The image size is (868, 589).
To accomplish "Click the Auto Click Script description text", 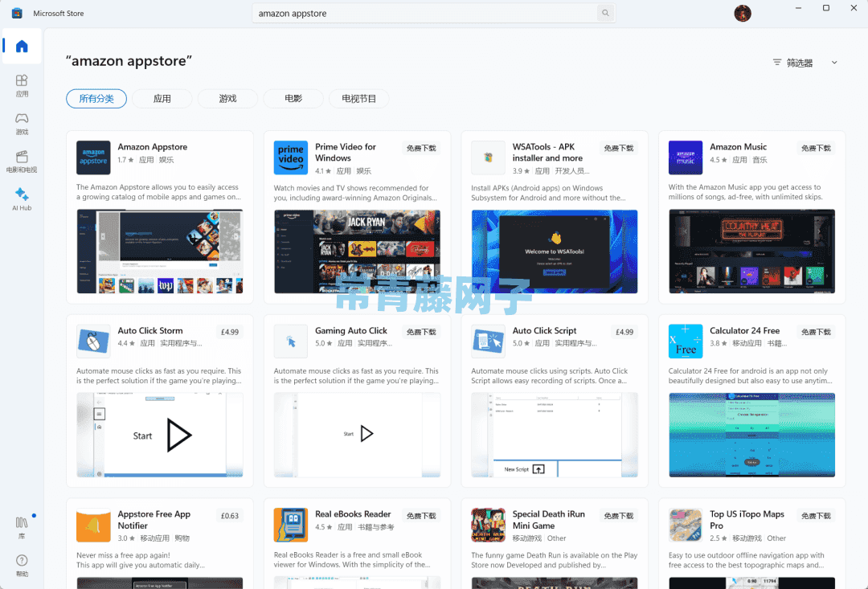I will pyautogui.click(x=549, y=376).
